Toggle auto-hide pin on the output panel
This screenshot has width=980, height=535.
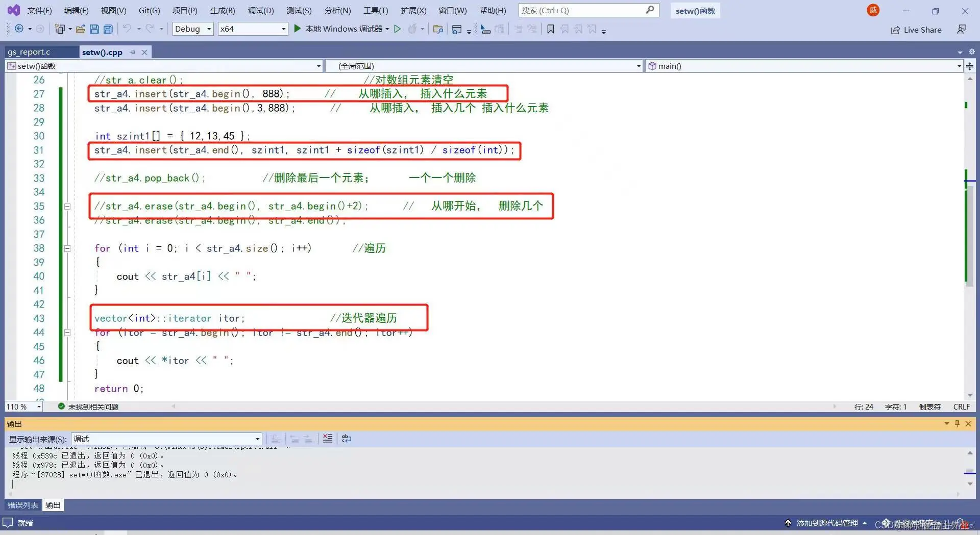(x=957, y=424)
